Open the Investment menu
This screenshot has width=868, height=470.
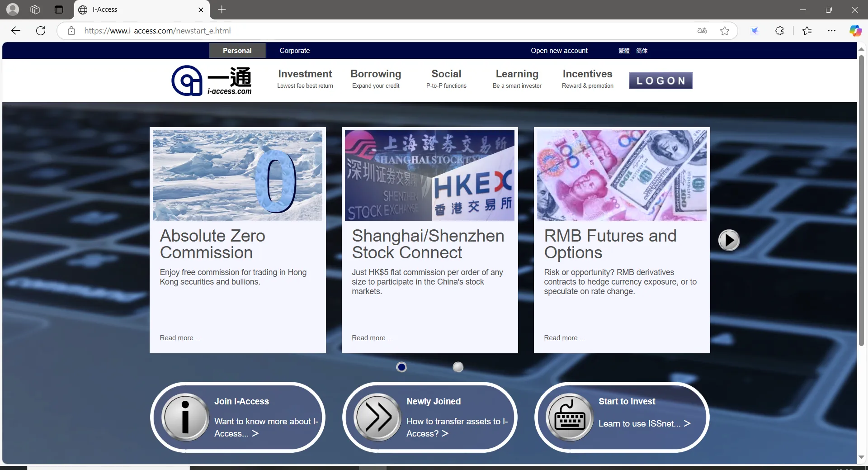tap(305, 79)
